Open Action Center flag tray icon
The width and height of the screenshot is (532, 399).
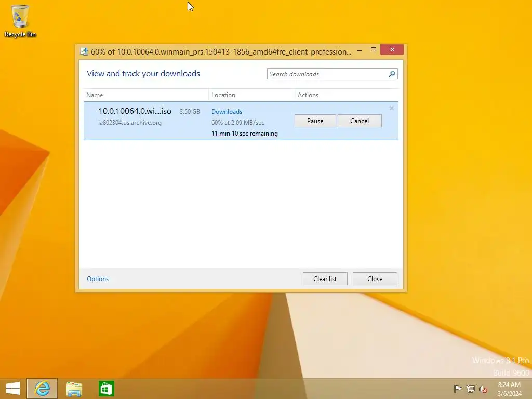pos(458,389)
